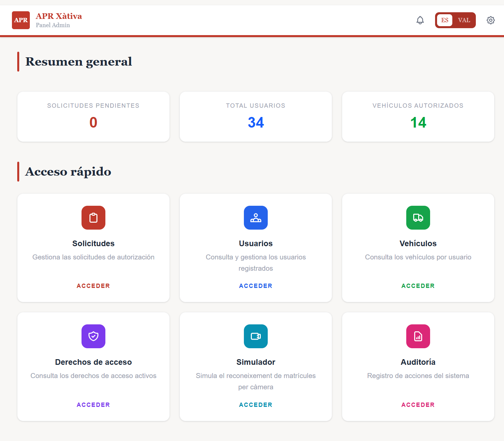Click the Total usuarios count 34
504x441 pixels.
click(x=256, y=123)
